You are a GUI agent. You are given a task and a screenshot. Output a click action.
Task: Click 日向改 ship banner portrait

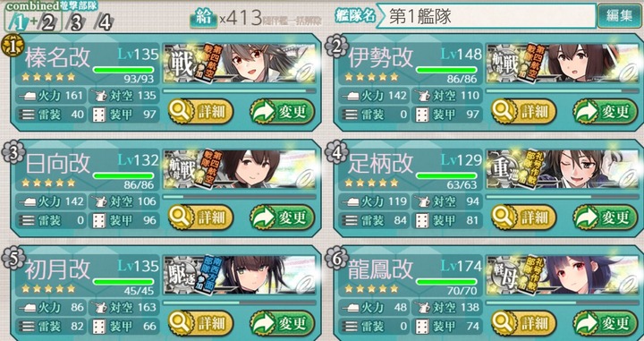tap(240, 169)
